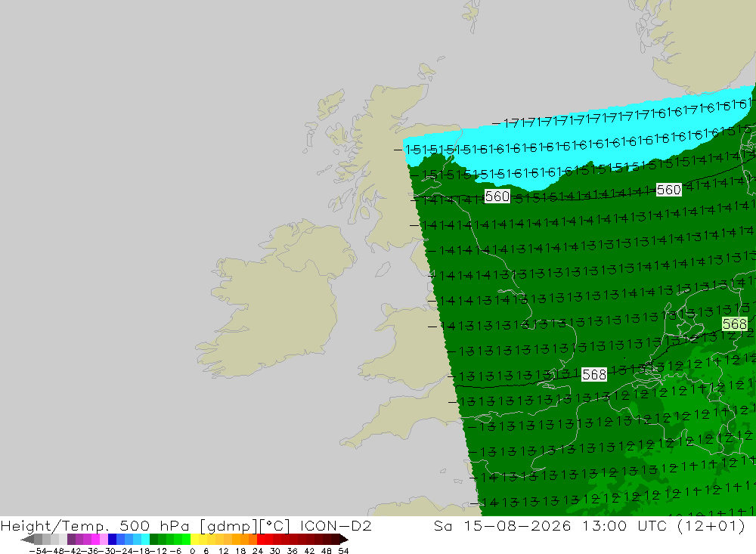
Task: Click the 568 contour label near the right edge
Action: coord(735,323)
